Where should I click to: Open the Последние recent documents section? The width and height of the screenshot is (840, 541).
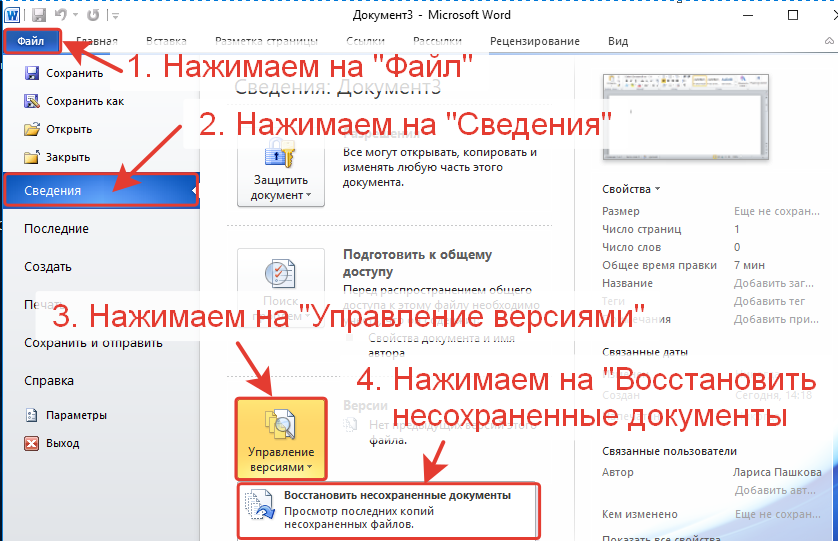click(x=56, y=229)
